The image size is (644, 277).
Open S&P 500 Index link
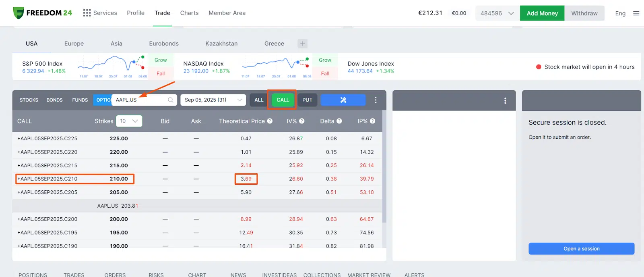(x=42, y=64)
